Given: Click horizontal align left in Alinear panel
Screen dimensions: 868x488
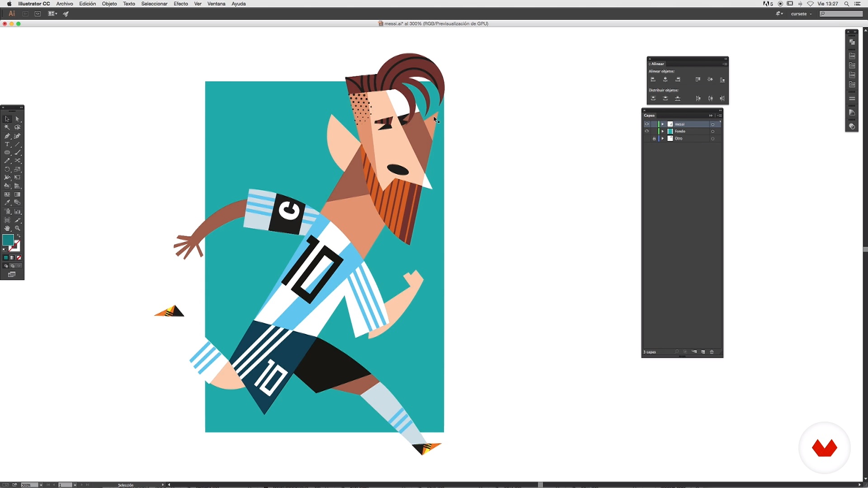Looking at the screenshot, I should coord(653,80).
